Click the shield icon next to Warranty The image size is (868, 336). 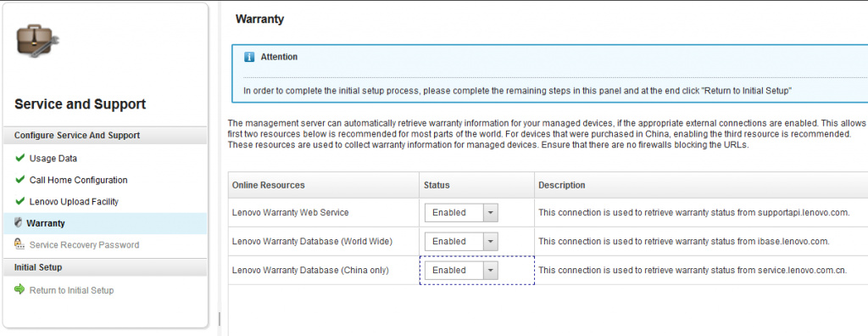pos(19,223)
